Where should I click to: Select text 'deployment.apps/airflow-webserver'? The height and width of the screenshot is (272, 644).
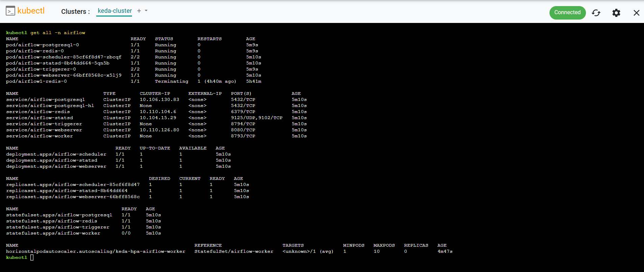(x=56, y=166)
